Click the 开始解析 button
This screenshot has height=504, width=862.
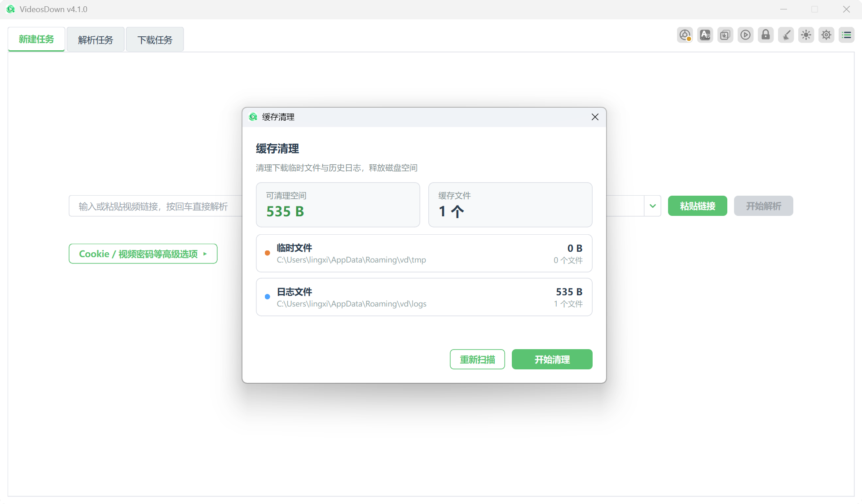763,206
